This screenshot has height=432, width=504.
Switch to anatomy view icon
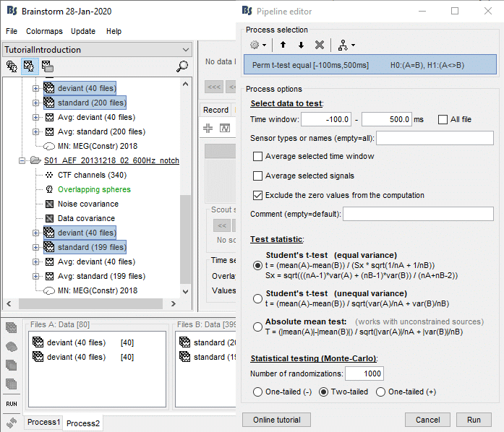click(12, 66)
